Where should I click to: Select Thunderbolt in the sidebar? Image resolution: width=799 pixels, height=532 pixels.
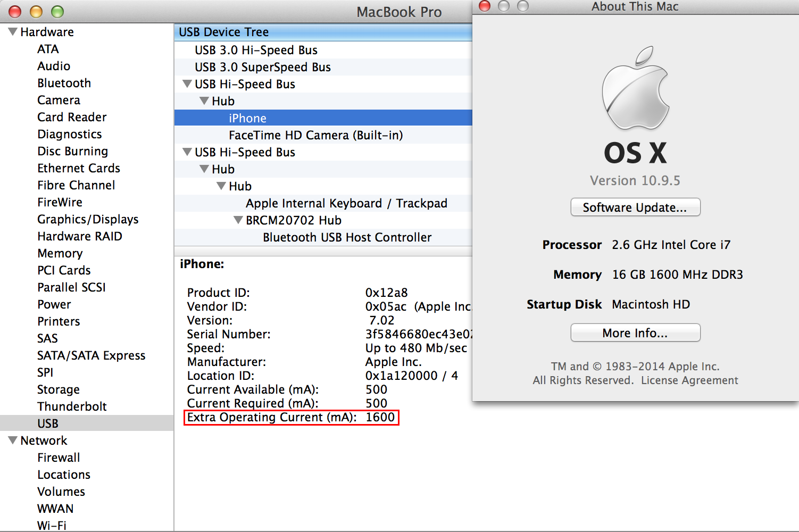72,406
